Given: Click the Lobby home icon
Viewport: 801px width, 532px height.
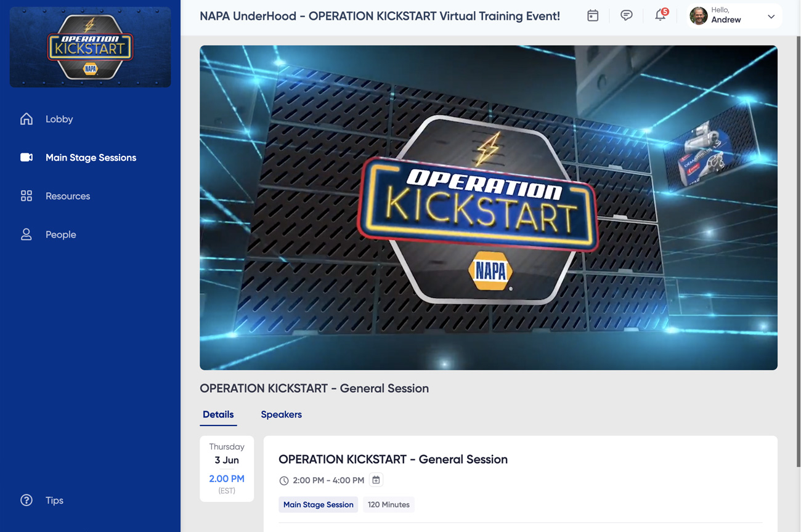Looking at the screenshot, I should coord(26,119).
